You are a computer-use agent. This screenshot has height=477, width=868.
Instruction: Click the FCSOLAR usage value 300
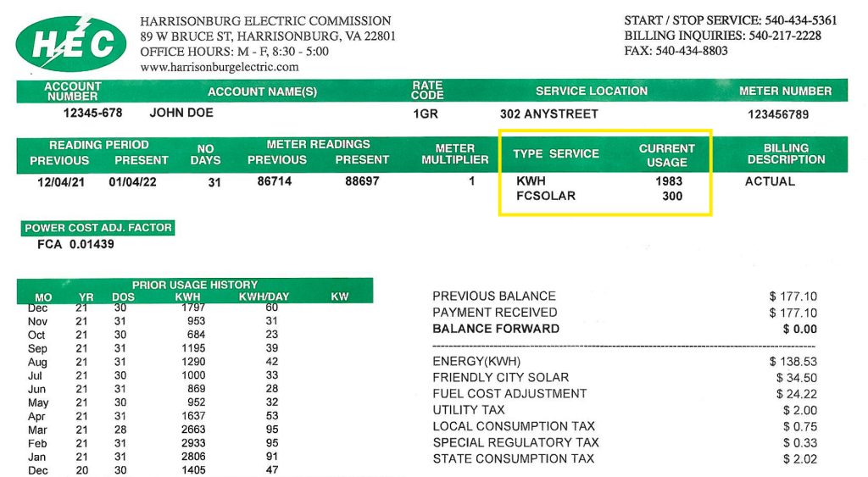pos(672,197)
